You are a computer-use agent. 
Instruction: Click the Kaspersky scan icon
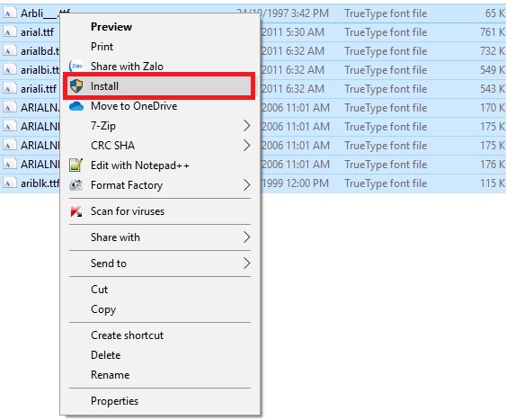pyautogui.click(x=76, y=211)
